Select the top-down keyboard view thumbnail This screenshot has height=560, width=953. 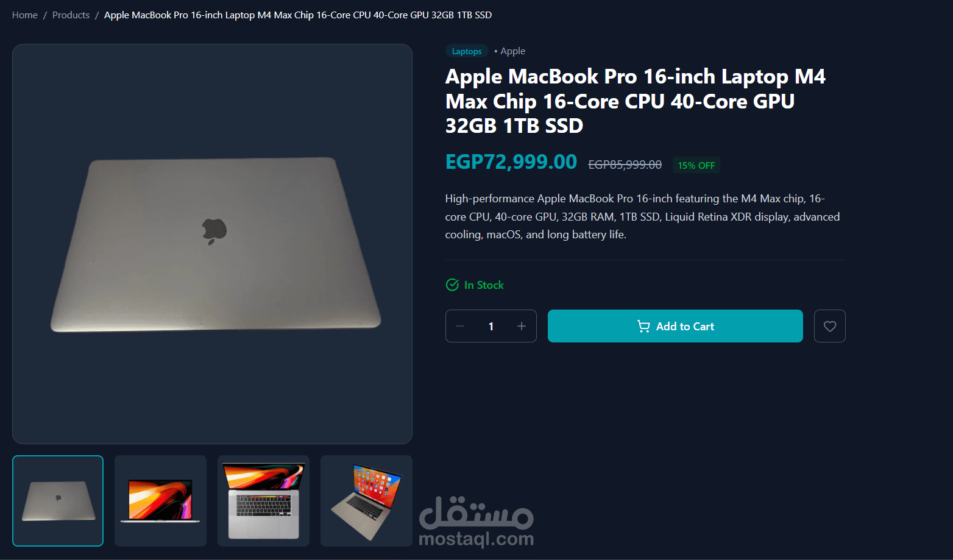click(263, 501)
